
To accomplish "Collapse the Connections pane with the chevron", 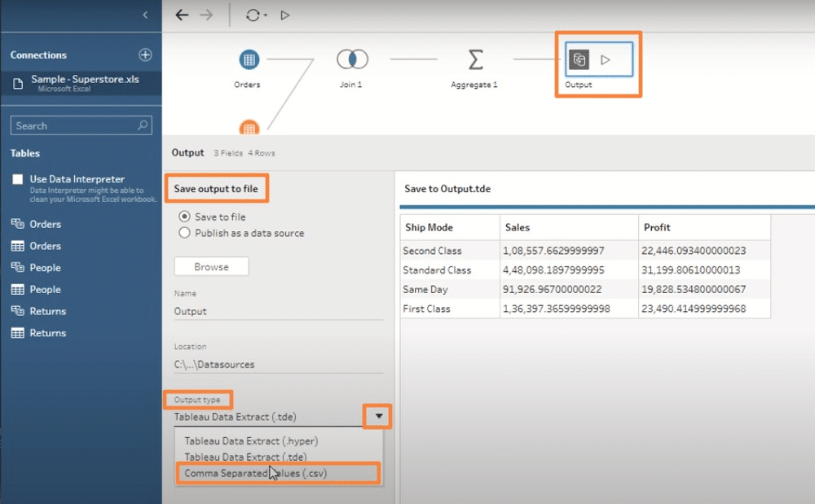I will [145, 15].
